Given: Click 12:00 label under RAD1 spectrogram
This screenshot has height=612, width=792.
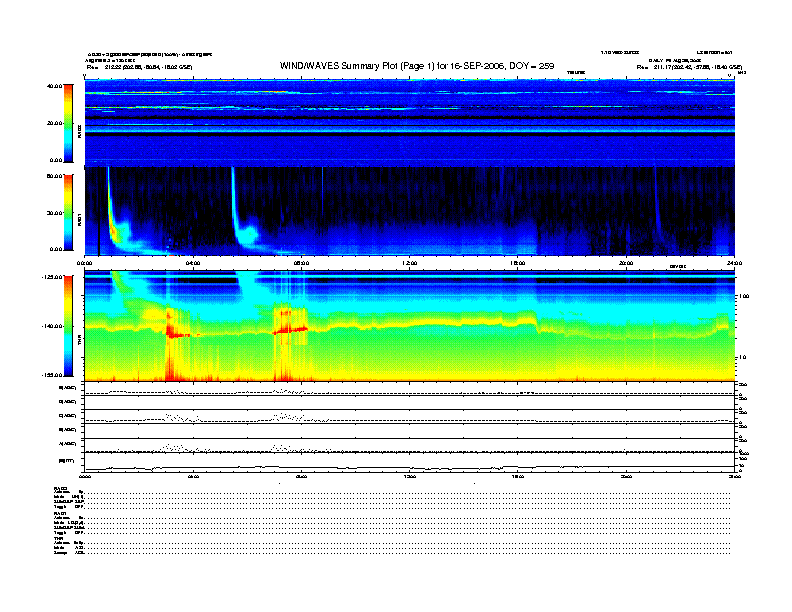Looking at the screenshot, I should coord(410,263).
